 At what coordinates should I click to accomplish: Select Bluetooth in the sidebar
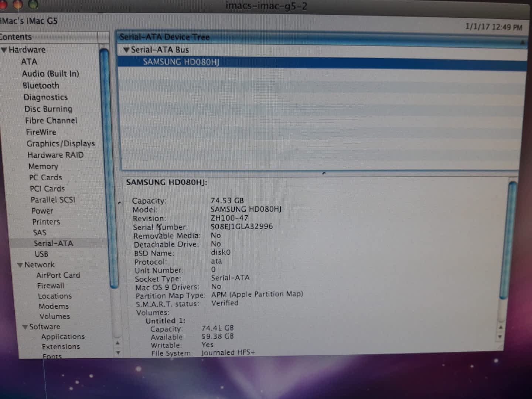(x=41, y=85)
